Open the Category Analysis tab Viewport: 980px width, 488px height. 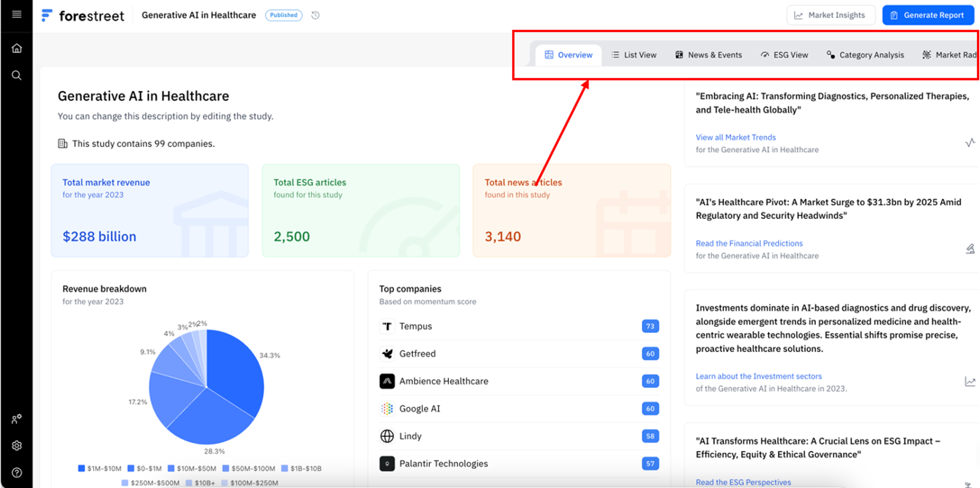(865, 55)
